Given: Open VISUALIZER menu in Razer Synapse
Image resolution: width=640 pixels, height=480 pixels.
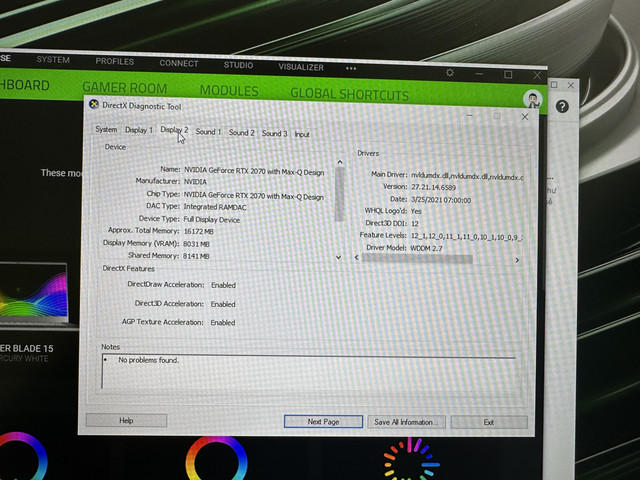Looking at the screenshot, I should (301, 67).
